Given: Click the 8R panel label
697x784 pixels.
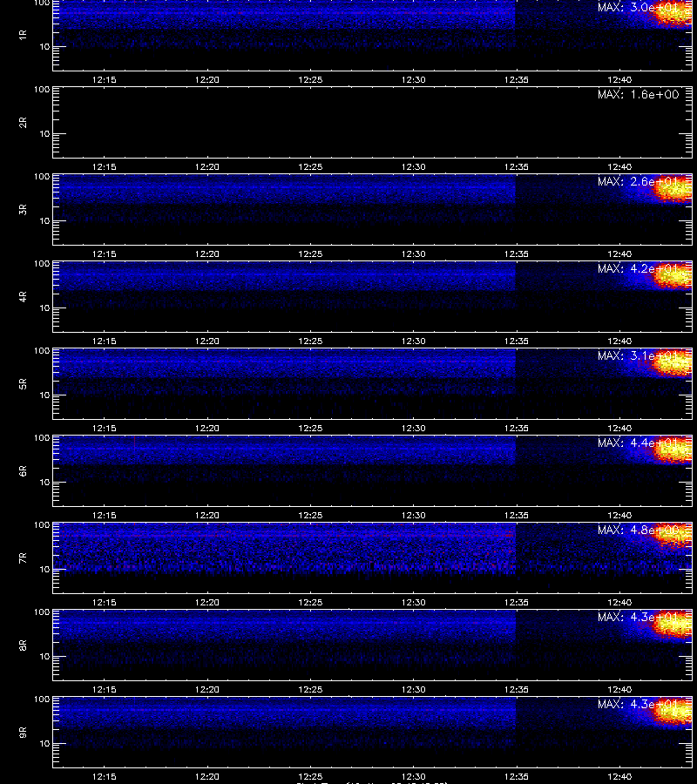Looking at the screenshot, I should (x=23, y=645).
